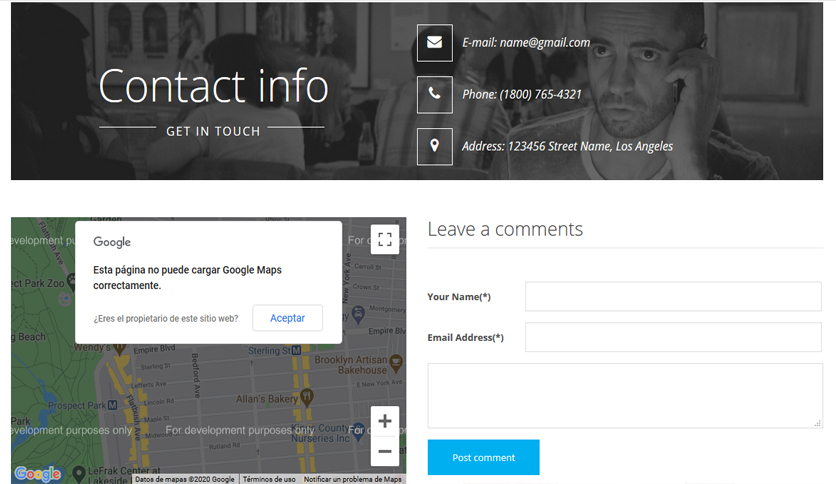Image resolution: width=836 pixels, height=484 pixels.
Task: Focus the Email Address input field
Action: (673, 337)
